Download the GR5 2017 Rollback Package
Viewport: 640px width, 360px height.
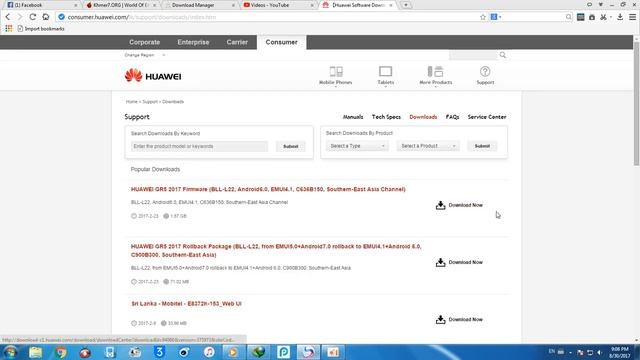pos(459,262)
